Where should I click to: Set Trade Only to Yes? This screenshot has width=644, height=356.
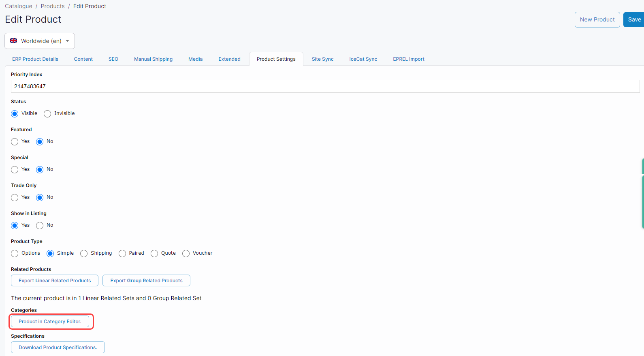[x=15, y=198]
